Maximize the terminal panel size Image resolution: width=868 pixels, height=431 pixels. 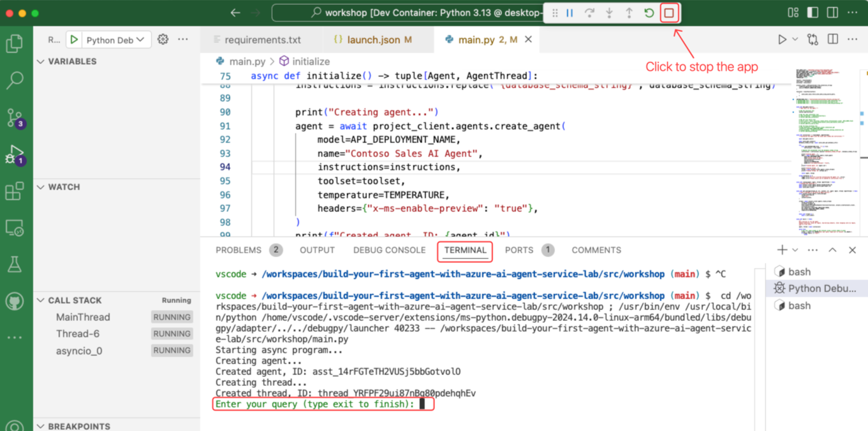[832, 250]
